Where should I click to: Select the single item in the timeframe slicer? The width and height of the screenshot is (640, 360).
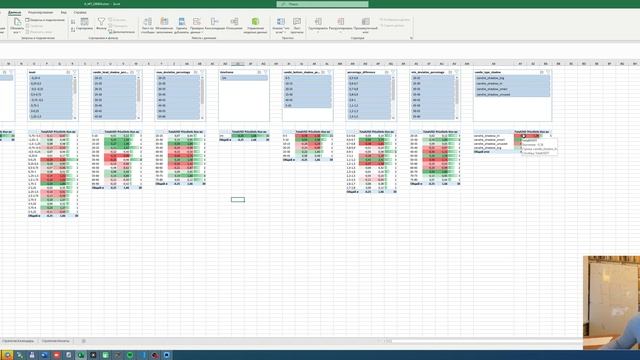pos(244,78)
